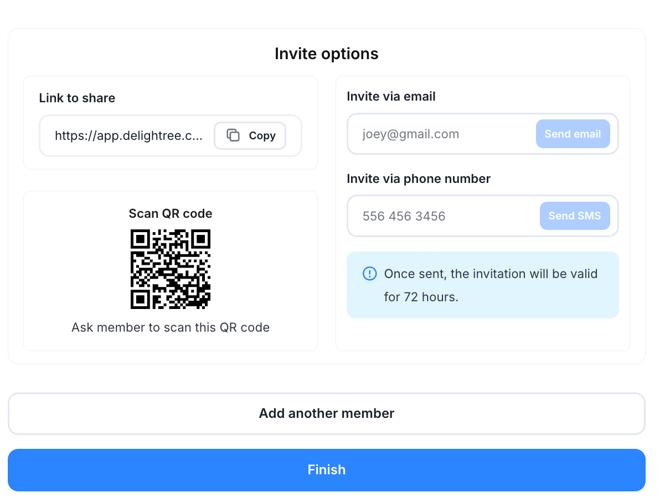Click the info icon in the notice
Screen dimensions: 670x503
(370, 274)
